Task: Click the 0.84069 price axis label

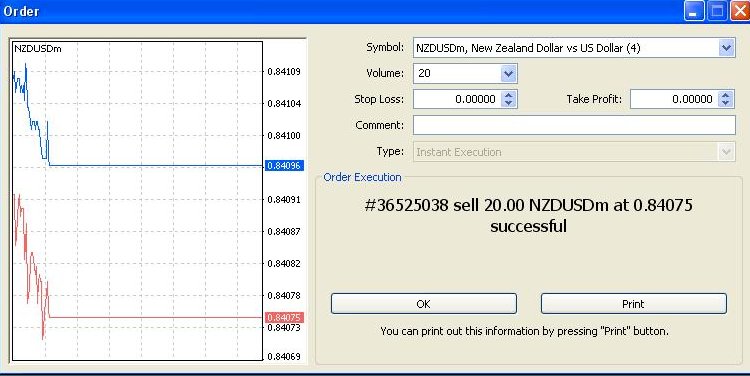Action: (x=284, y=356)
